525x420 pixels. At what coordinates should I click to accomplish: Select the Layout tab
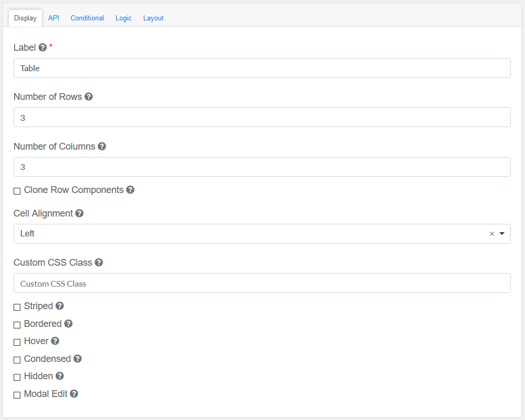(153, 18)
